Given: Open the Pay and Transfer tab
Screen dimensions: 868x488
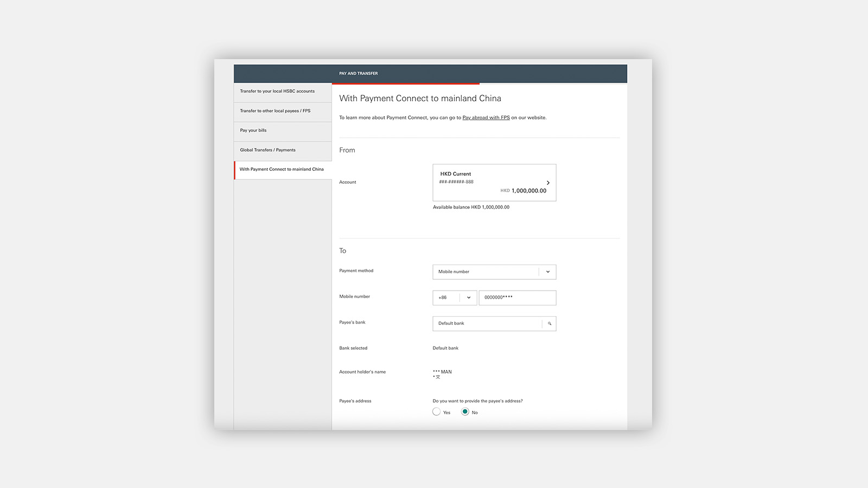Looking at the screenshot, I should pos(359,73).
